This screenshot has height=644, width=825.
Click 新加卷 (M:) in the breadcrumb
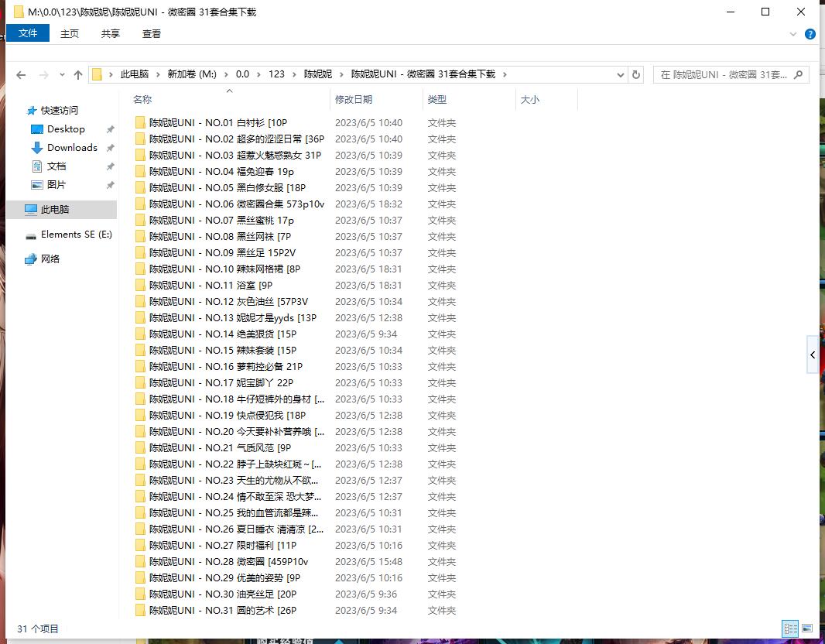192,74
